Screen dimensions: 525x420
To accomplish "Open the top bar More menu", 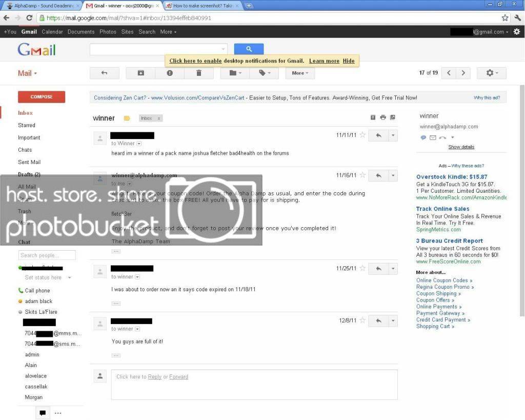I will point(168,32).
